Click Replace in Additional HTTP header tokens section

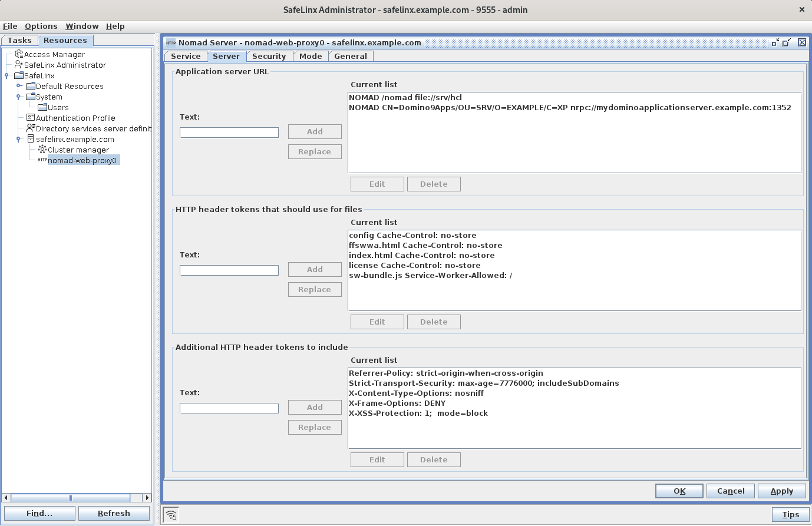coord(315,427)
